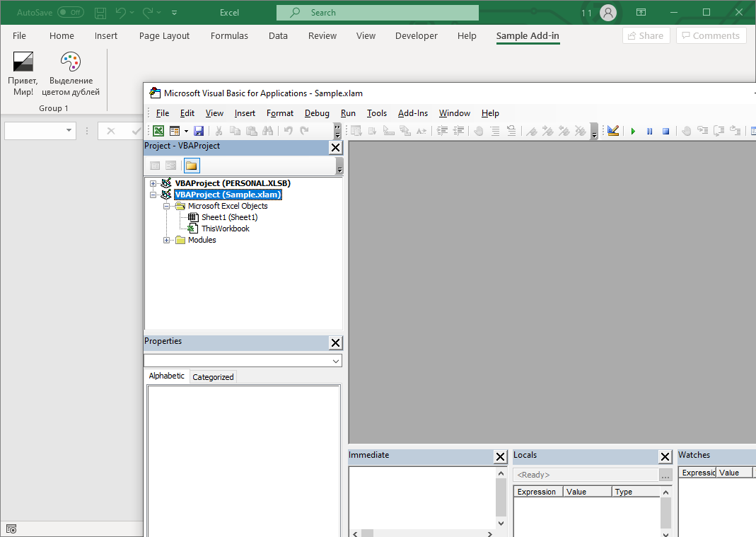This screenshot has height=537, width=756.
Task: Collapse the Microsoft Excel Objects folder
Action: (166, 206)
